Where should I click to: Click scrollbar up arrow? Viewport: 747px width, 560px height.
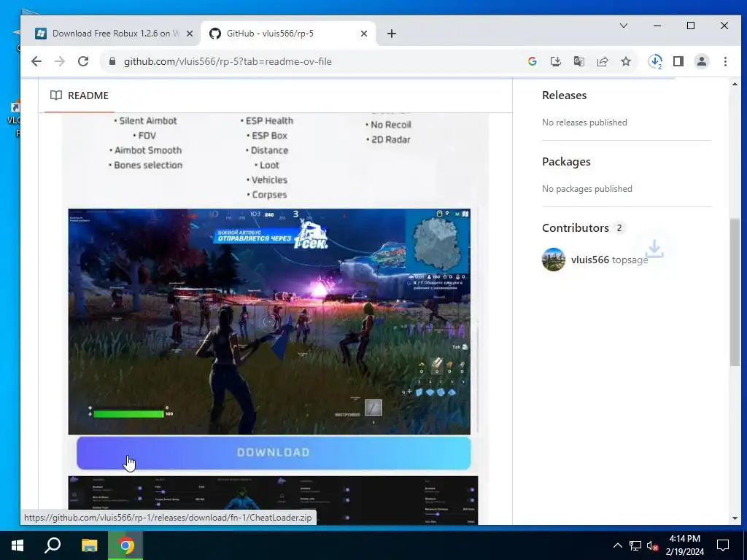735,85
